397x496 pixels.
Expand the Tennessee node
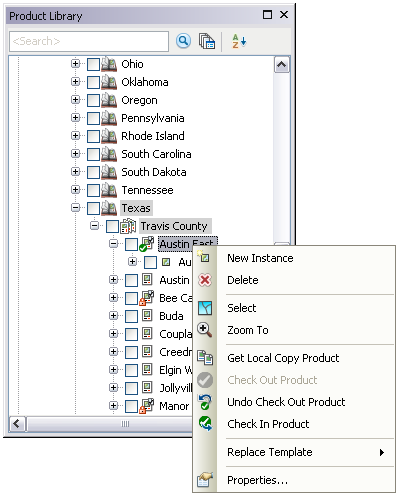click(x=76, y=189)
